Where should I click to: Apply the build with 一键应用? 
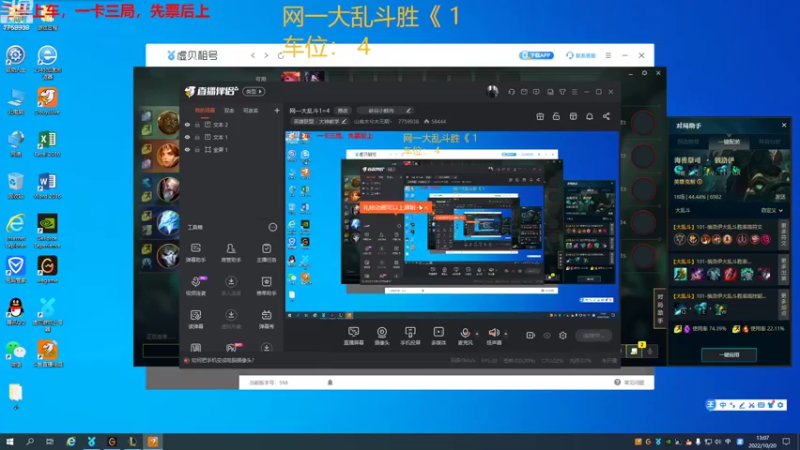[x=729, y=355]
